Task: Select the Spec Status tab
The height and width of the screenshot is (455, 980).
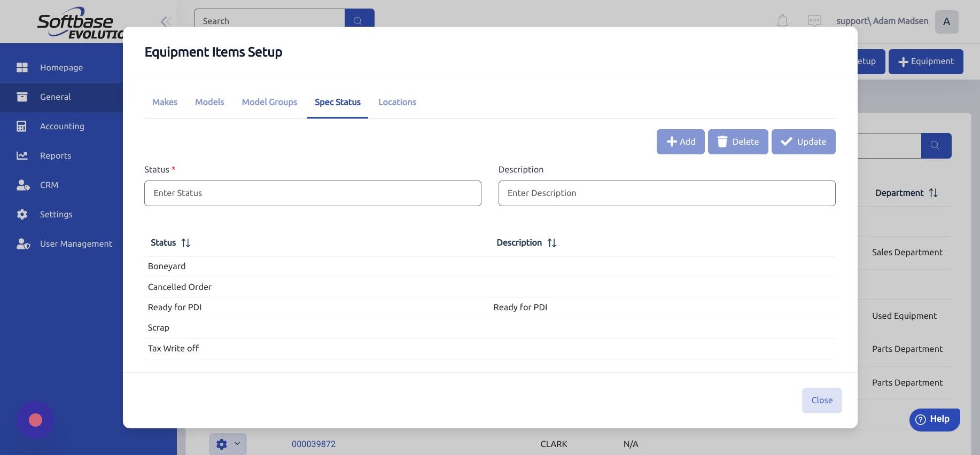Action: pos(338,102)
